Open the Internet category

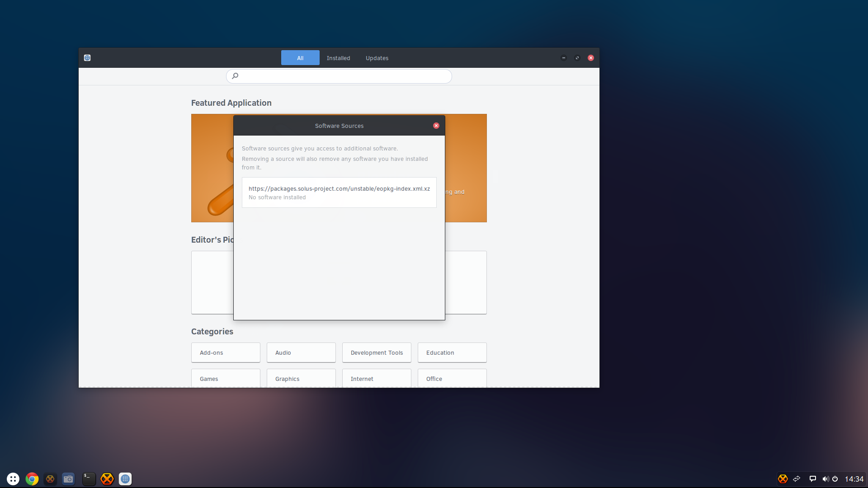[x=377, y=378]
